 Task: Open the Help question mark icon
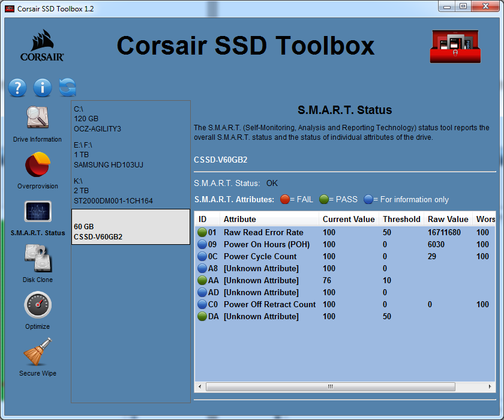pyautogui.click(x=17, y=88)
